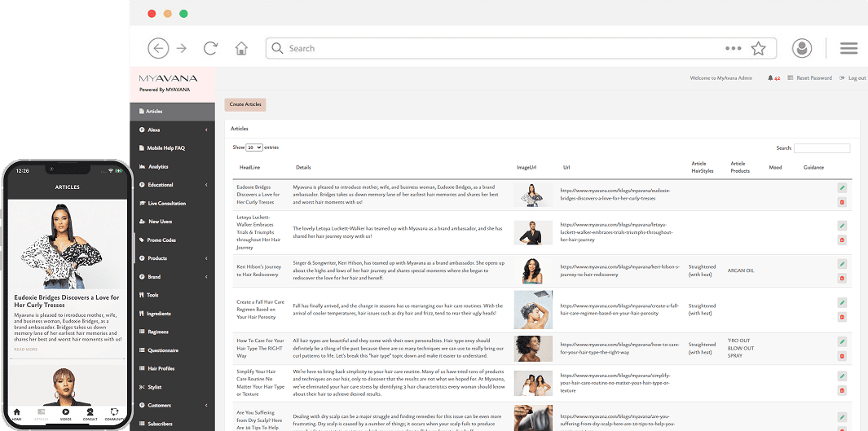The width and height of the screenshot is (868, 431).
Task: Open Live Consultation in sidebar
Action: (x=172, y=203)
